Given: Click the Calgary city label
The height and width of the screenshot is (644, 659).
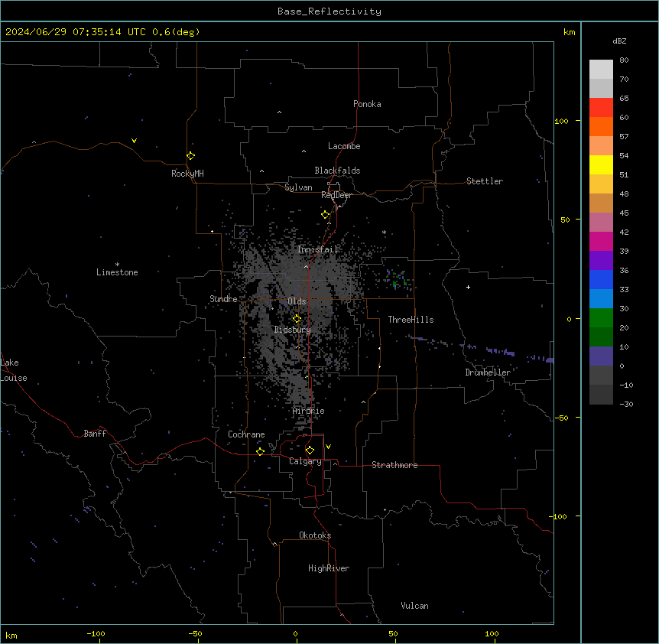Looking at the screenshot, I should point(305,461).
